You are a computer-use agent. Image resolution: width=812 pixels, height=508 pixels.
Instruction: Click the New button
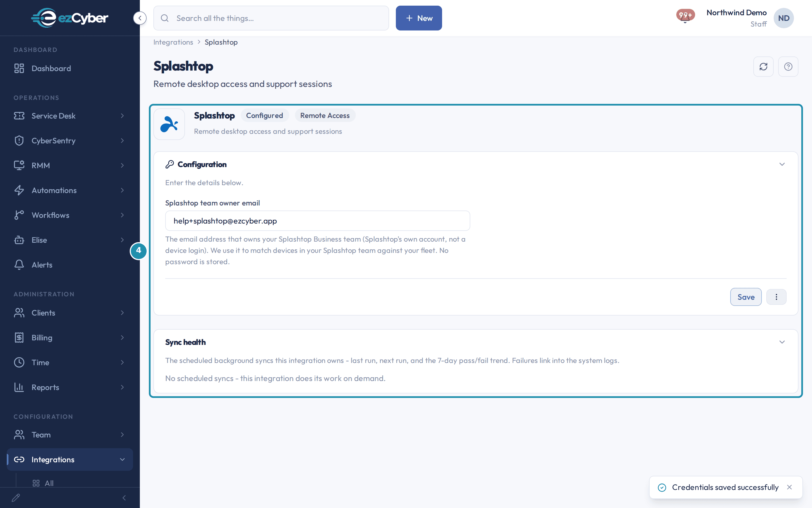pyautogui.click(x=419, y=18)
